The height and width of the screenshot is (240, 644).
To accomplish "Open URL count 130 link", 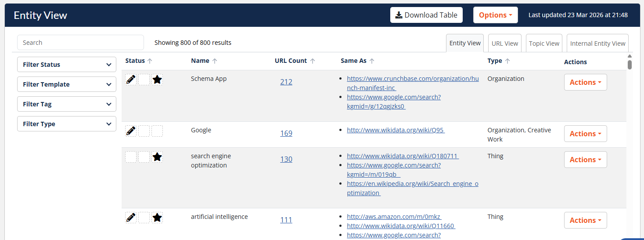I will pos(286,159).
